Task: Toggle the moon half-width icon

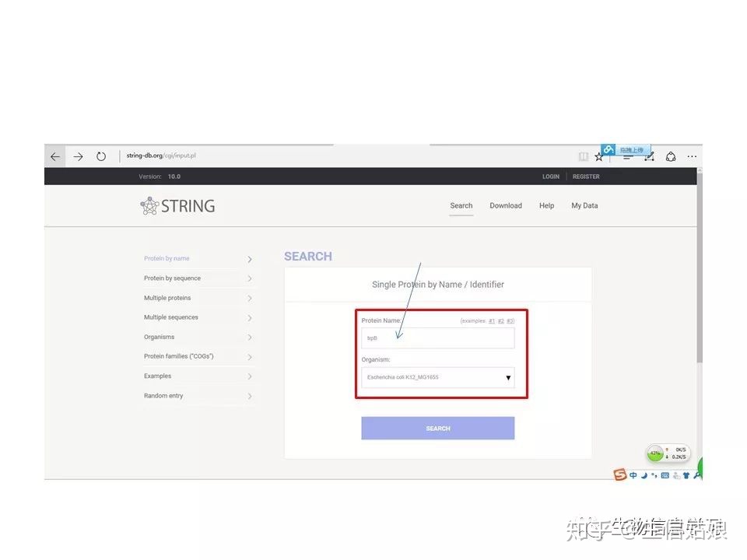Action: pos(644,475)
